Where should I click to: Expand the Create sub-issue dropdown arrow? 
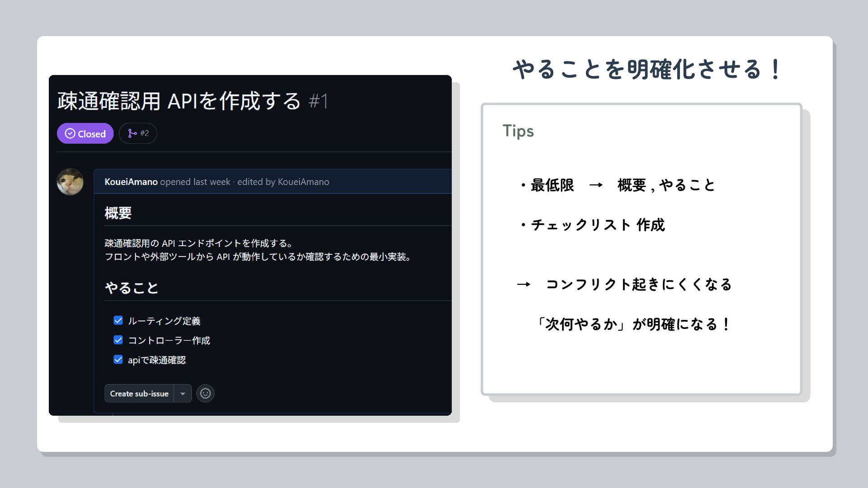pyautogui.click(x=183, y=394)
